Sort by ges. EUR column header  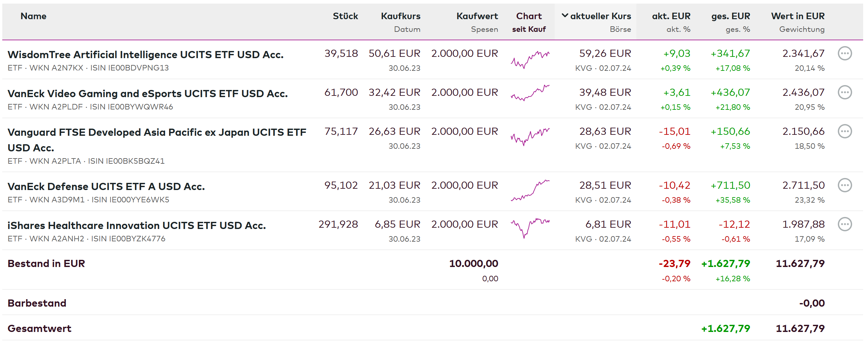[730, 16]
